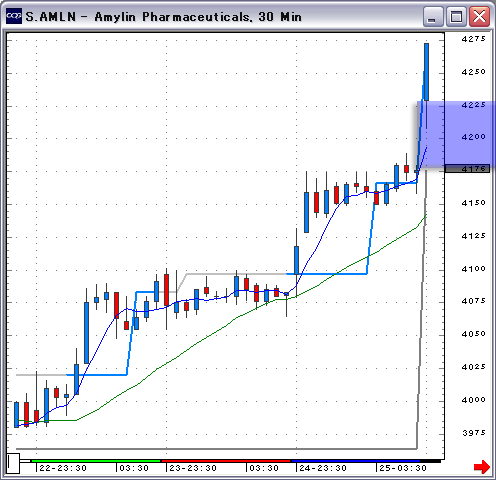496x480 pixels.
Task: Close the S.AMLN chart window
Action: point(479,16)
